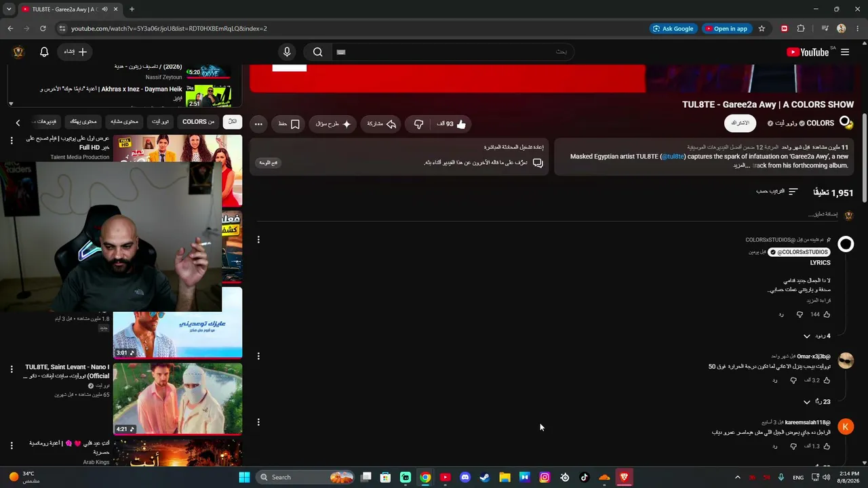Click the YouTube search input field
This screenshot has height=488, width=868.
coord(452,52)
